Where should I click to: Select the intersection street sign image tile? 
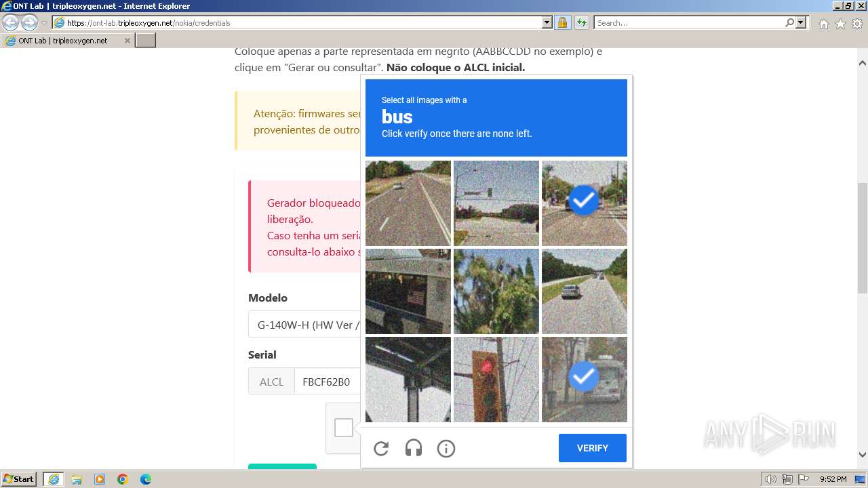pos(496,203)
